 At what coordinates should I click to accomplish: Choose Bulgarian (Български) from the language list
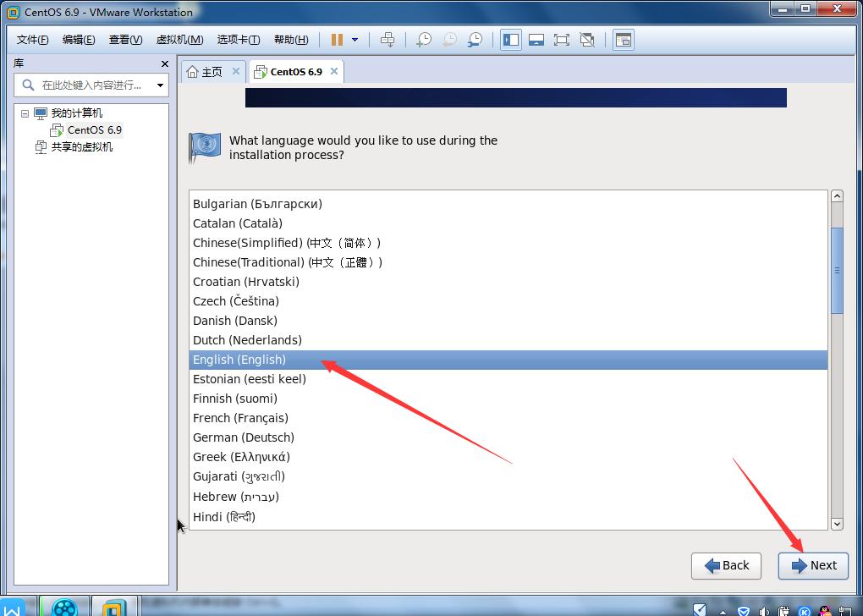click(x=508, y=204)
